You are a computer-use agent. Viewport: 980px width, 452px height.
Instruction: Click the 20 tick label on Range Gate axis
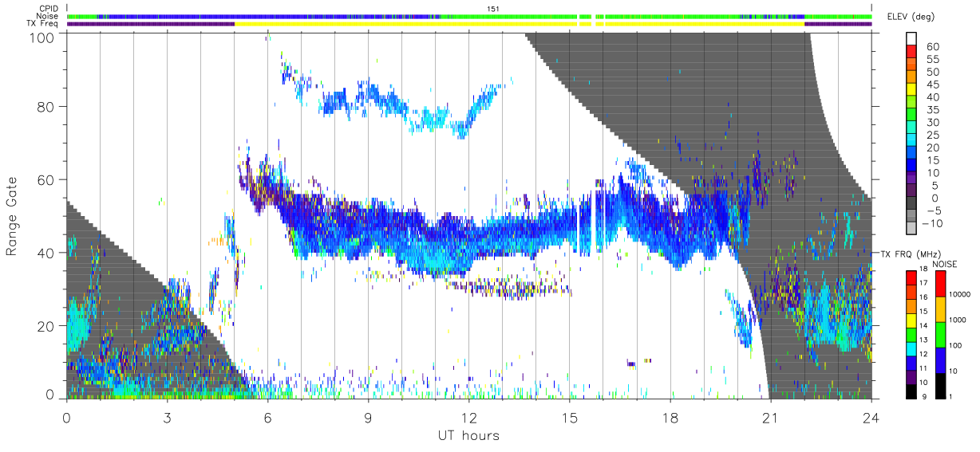[x=46, y=326]
